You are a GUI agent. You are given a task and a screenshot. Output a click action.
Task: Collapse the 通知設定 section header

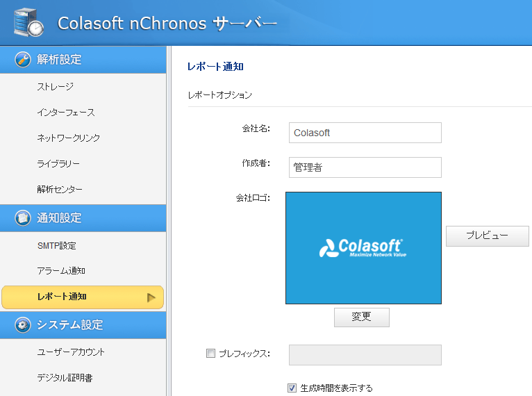coord(83,218)
